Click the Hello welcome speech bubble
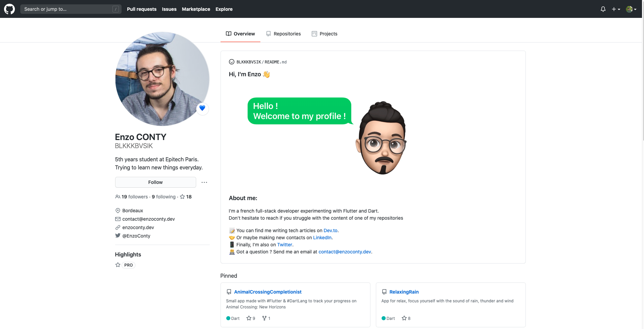The width and height of the screenshot is (644, 329). click(x=300, y=111)
